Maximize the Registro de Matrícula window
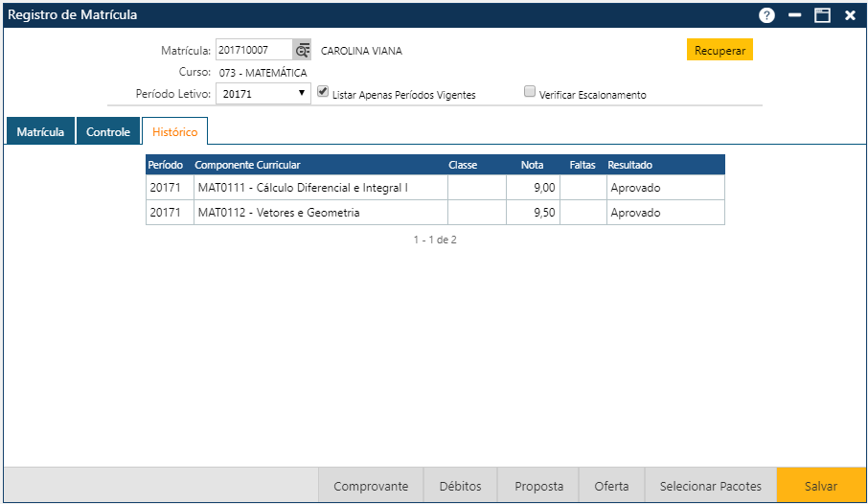Screen dimensions: 868x504 (822, 15)
